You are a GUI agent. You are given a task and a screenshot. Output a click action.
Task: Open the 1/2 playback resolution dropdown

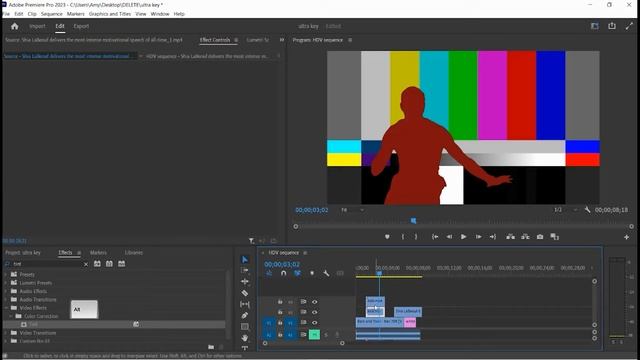(566, 210)
